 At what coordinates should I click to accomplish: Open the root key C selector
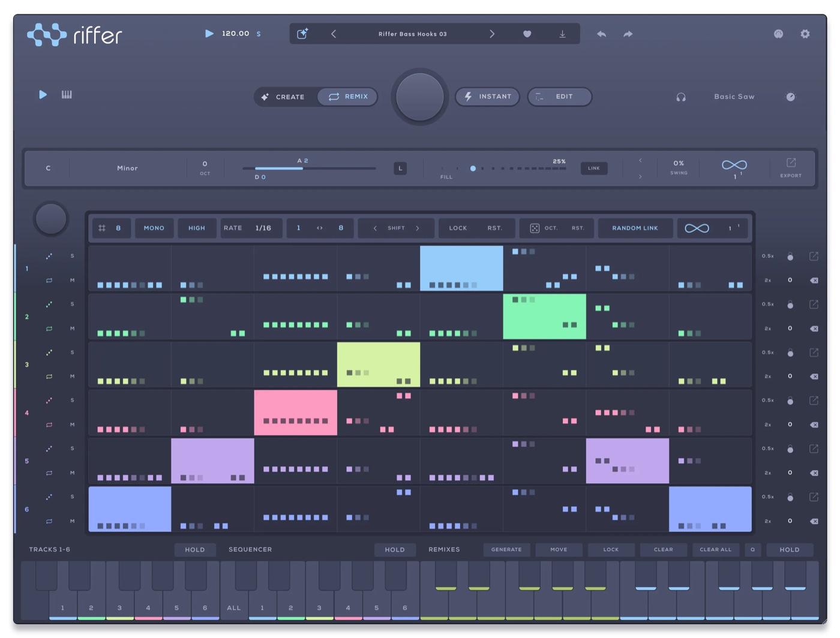click(48, 168)
